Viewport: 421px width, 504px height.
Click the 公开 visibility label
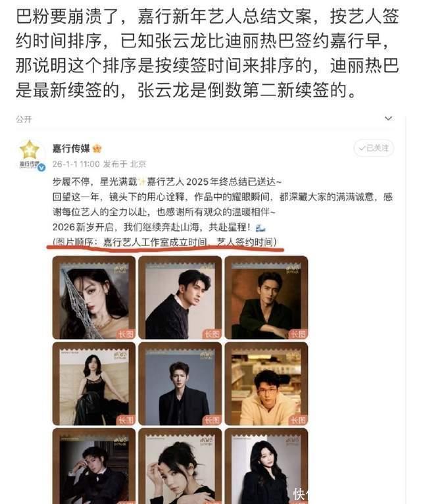point(24,120)
